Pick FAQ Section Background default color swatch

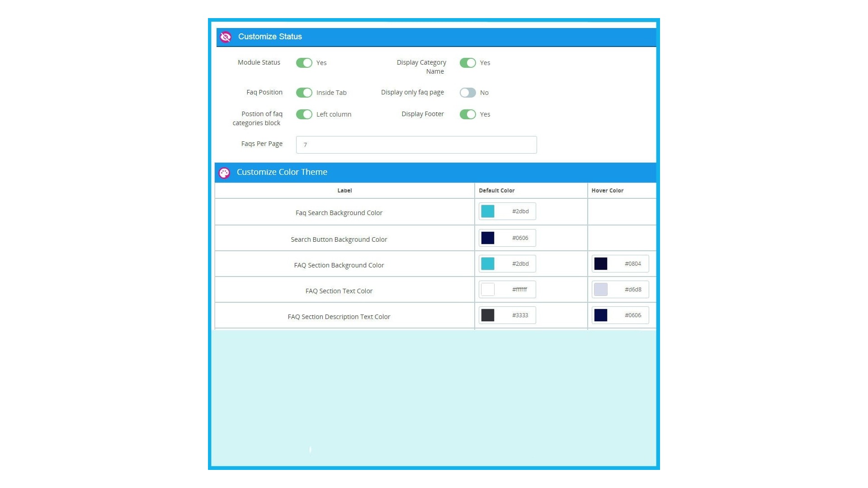click(488, 264)
